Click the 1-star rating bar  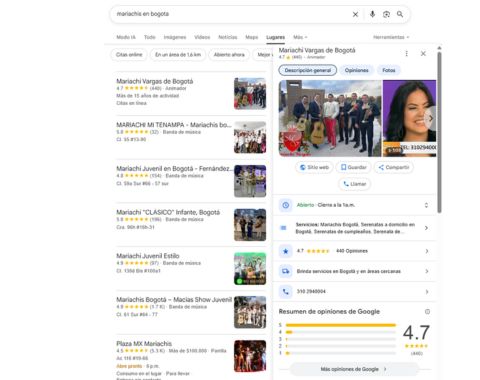coord(341,353)
